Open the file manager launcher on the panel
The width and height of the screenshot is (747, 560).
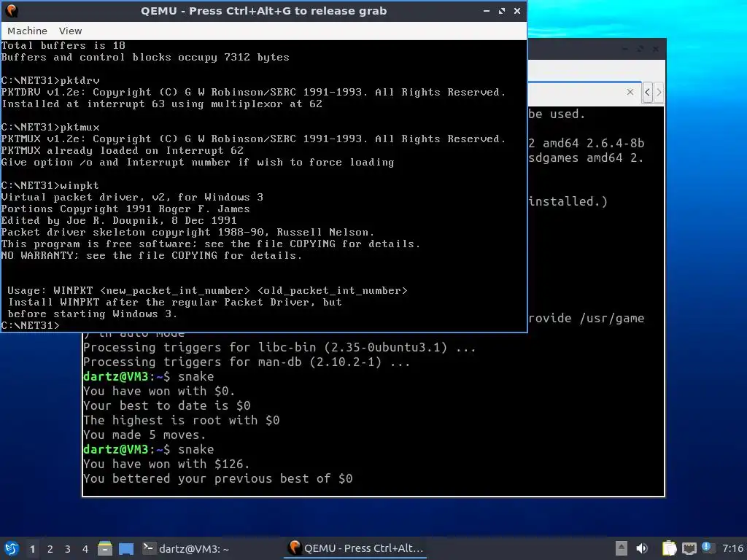(105, 548)
